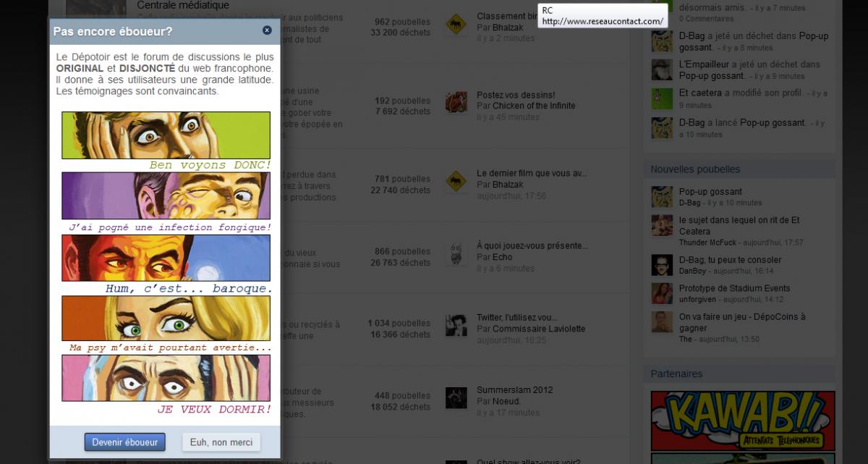Screen dimensions: 868x464
Task: View "unforgiven" author link
Action: tap(697, 299)
